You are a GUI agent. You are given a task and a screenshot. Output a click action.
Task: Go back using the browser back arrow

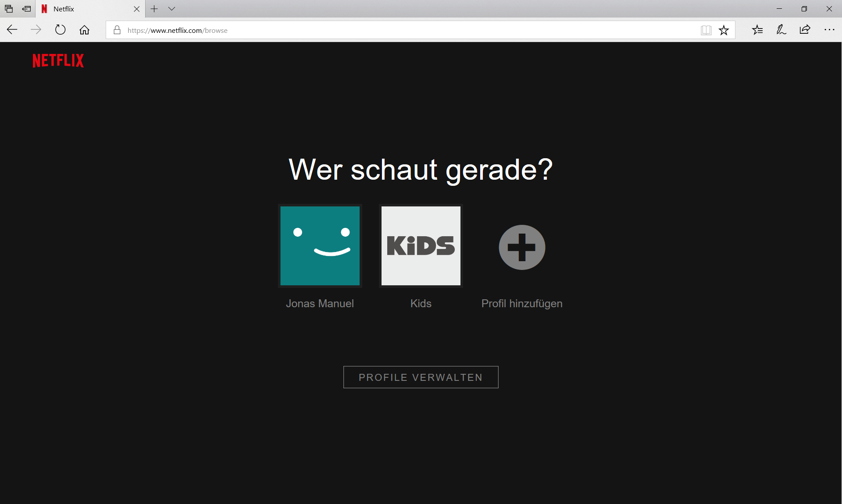pos(12,30)
